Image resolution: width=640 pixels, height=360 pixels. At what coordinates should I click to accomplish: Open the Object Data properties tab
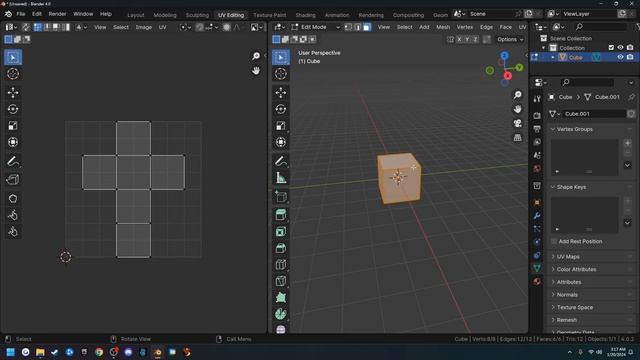point(537,268)
